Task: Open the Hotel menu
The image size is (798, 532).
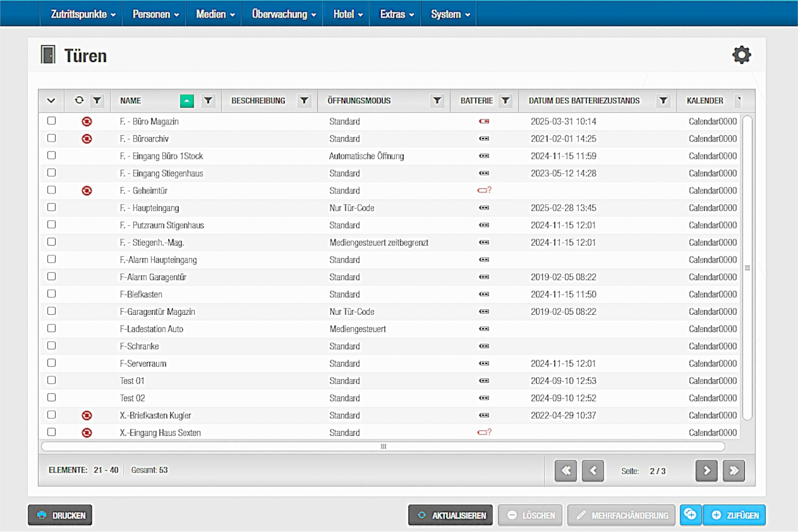Action: pos(348,14)
